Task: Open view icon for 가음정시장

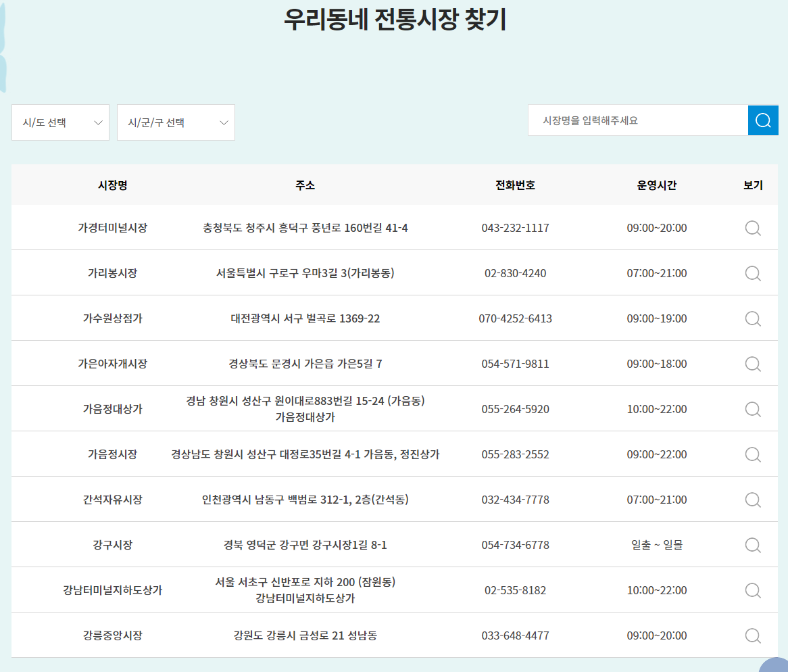Action: click(753, 454)
